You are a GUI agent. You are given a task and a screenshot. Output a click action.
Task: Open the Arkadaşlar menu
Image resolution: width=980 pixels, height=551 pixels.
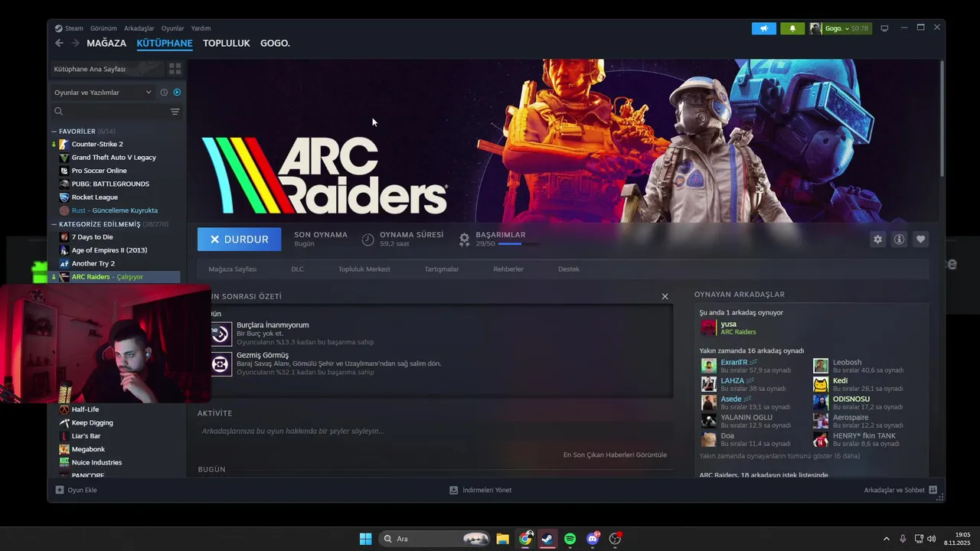point(139,28)
